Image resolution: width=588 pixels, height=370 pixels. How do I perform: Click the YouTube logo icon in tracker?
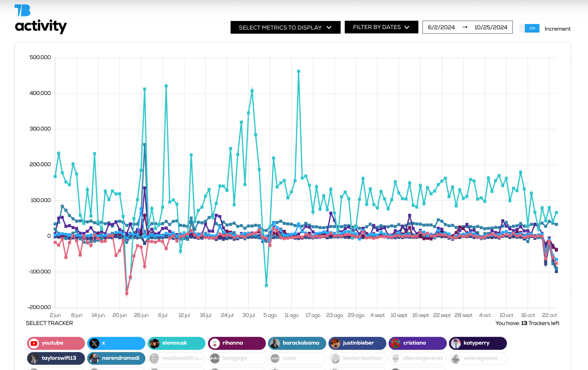point(34,343)
